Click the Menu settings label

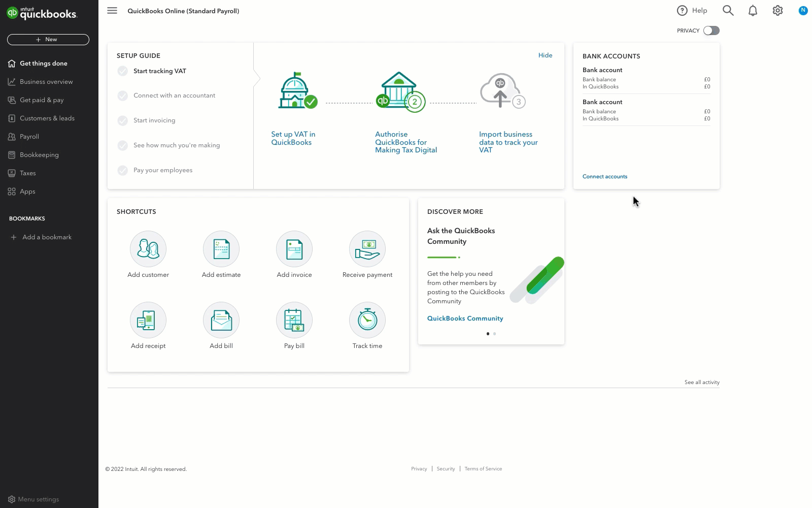[x=39, y=499]
